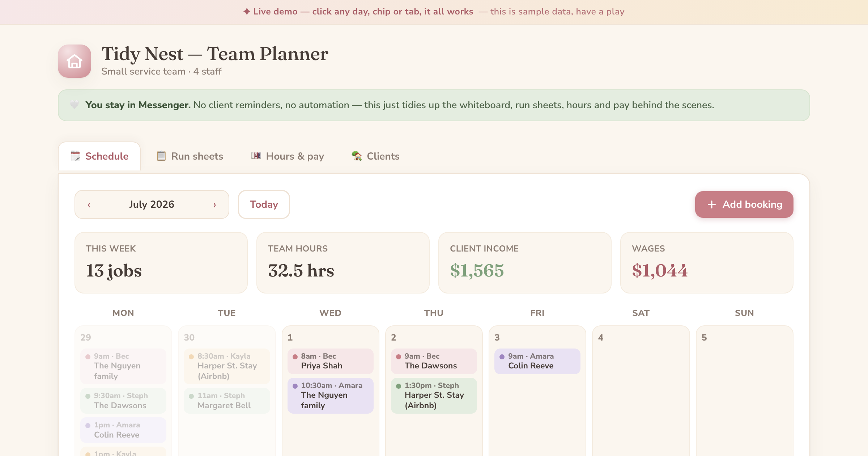
Task: Open Monday 9:30am Steph The Dawsons booking
Action: tap(123, 401)
